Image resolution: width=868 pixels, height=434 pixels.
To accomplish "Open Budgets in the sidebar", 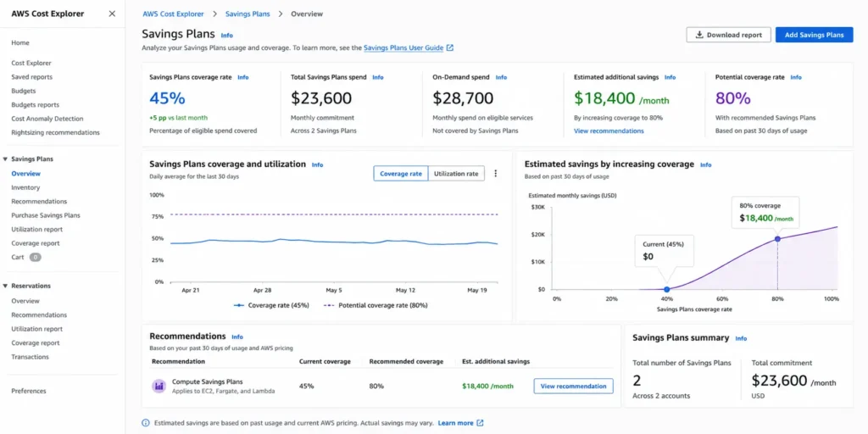I will tap(23, 91).
